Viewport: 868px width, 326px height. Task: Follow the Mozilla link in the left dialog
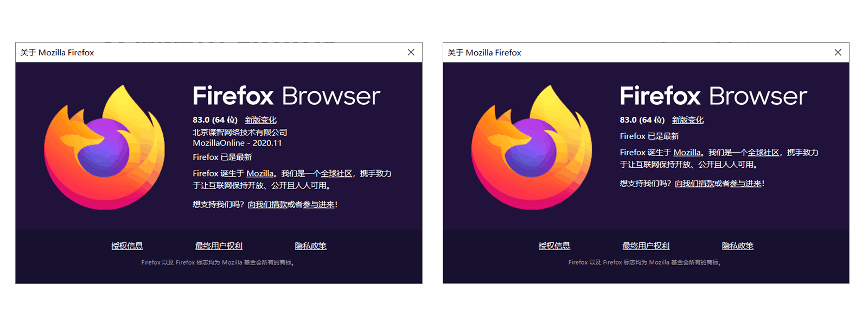pyautogui.click(x=260, y=173)
